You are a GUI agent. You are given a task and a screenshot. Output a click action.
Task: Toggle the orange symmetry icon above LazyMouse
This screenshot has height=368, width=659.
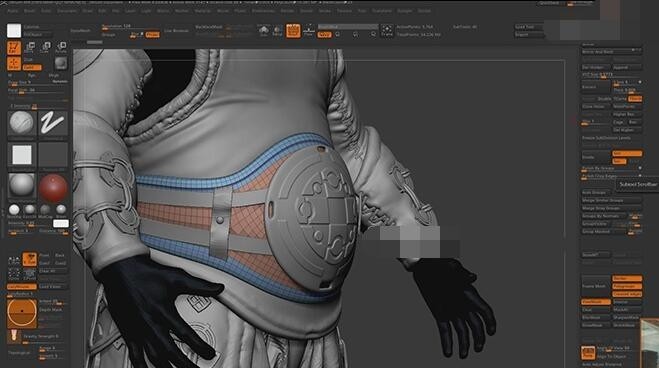click(x=29, y=260)
